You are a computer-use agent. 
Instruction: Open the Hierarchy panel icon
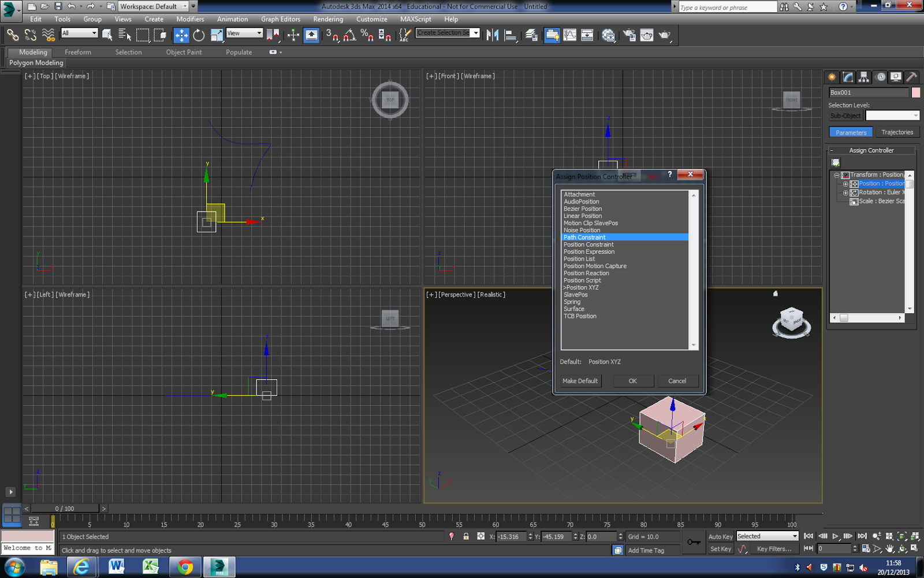(863, 77)
